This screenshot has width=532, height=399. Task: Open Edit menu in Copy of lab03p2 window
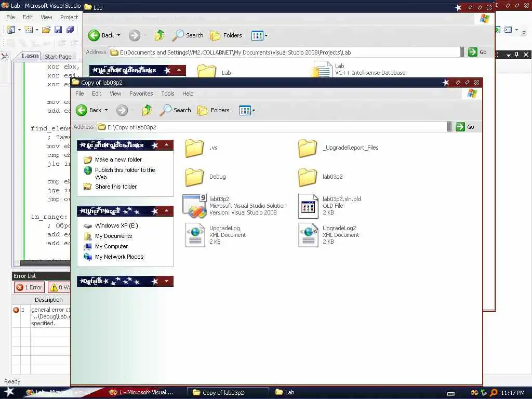pos(97,94)
